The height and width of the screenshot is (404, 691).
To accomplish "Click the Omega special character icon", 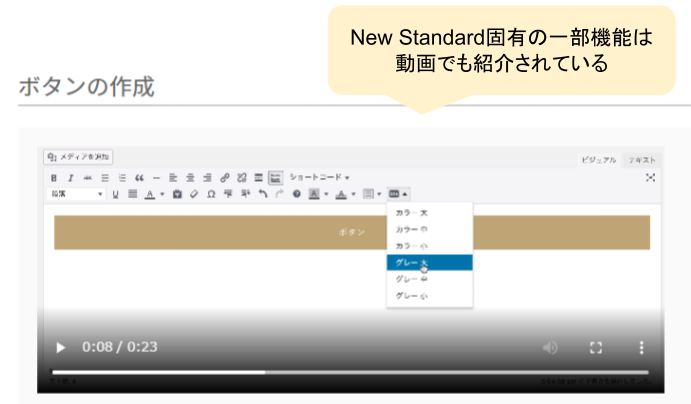I will point(211,194).
